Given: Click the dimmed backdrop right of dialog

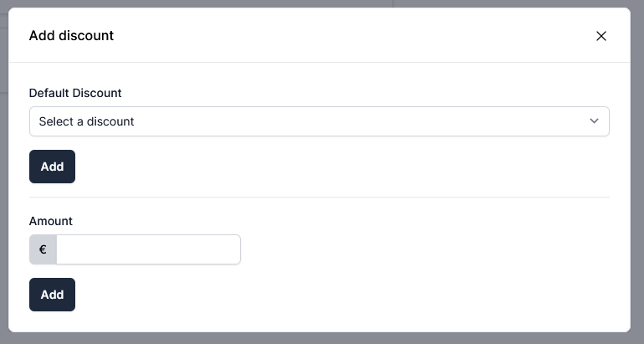Looking at the screenshot, I should (637, 167).
